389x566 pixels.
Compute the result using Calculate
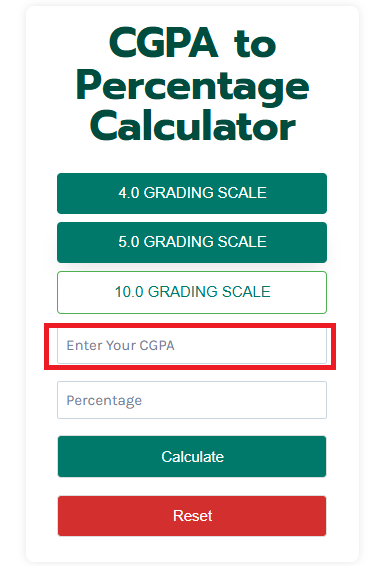(x=192, y=457)
